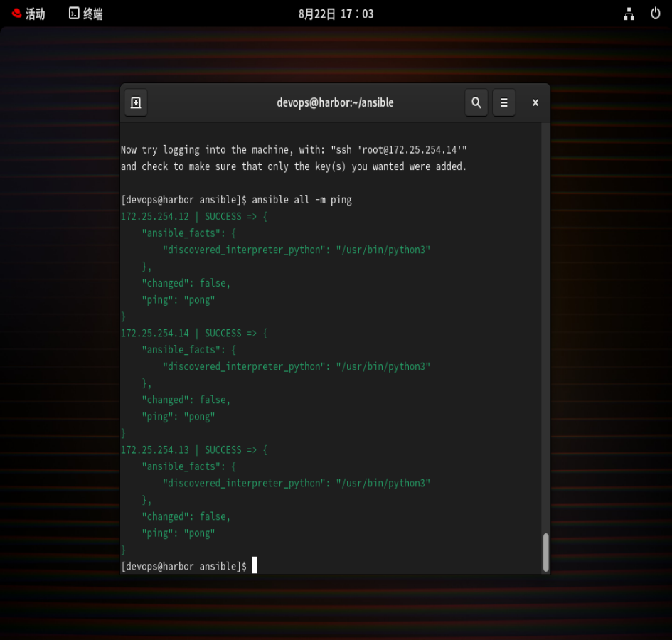Image resolution: width=672 pixels, height=640 pixels.
Task: Open the 终端 application menu
Action: (x=86, y=14)
